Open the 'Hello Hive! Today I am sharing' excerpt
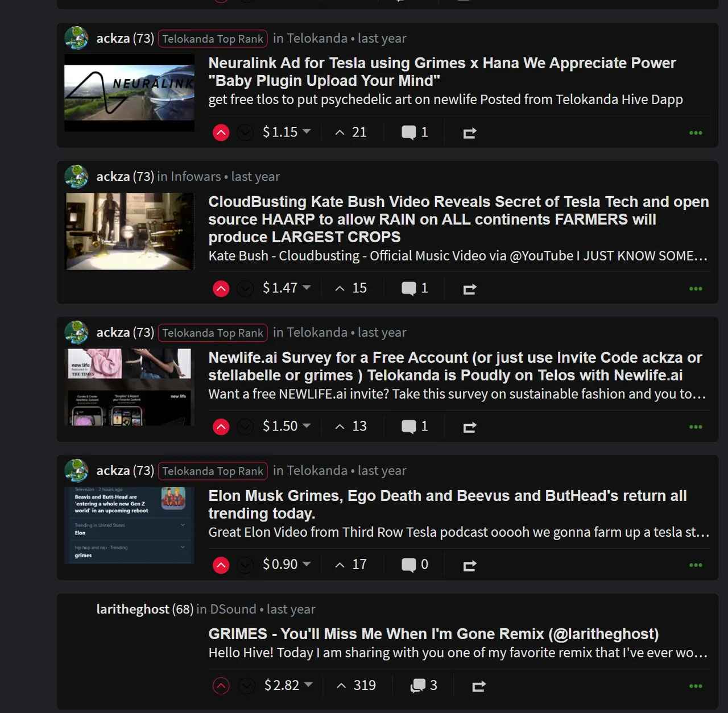This screenshot has width=728, height=713. click(458, 653)
